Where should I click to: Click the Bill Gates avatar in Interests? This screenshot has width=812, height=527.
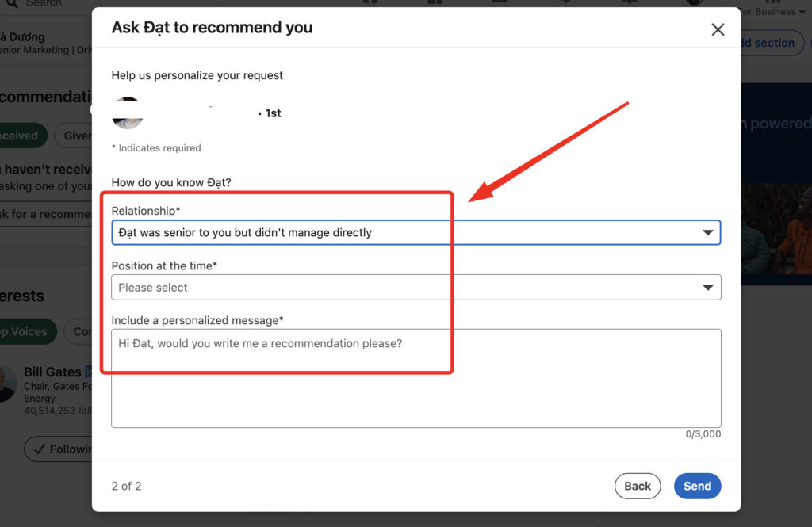coord(7,384)
